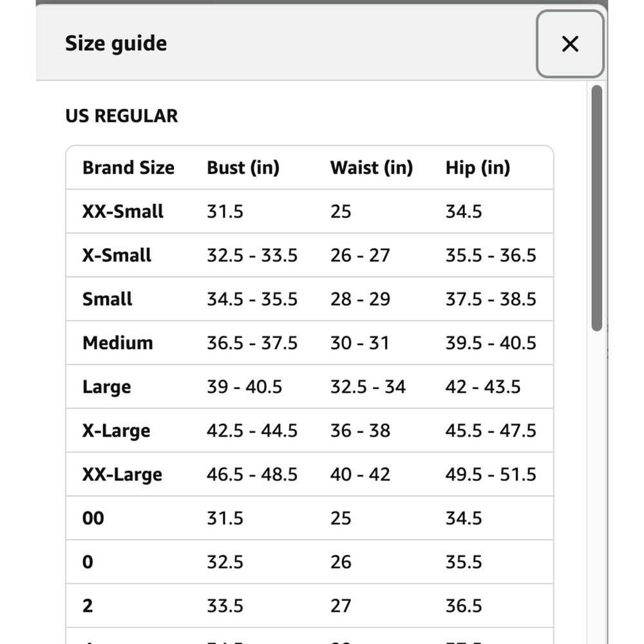Click the Large waist value 32.5 - 34
The image size is (644, 644).
point(368,387)
